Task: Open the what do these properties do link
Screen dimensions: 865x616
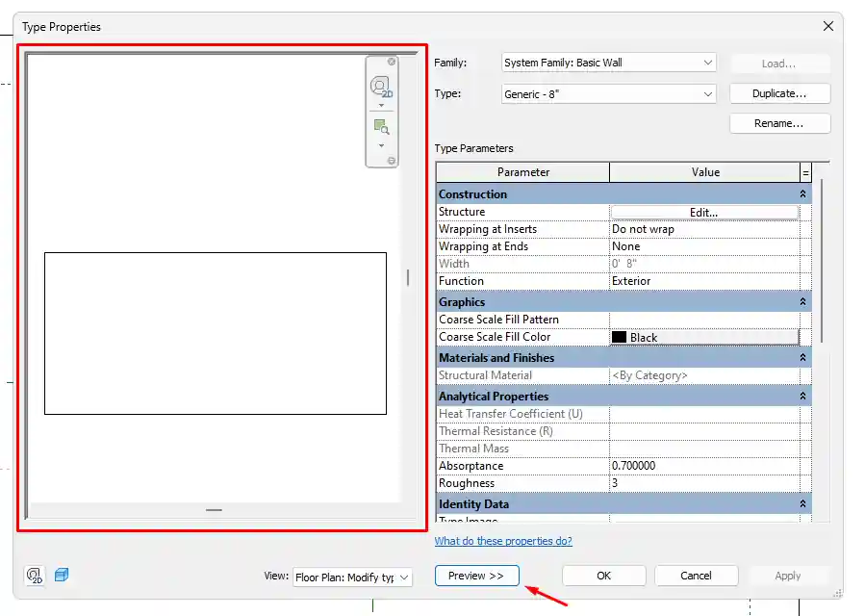Action: click(x=503, y=541)
